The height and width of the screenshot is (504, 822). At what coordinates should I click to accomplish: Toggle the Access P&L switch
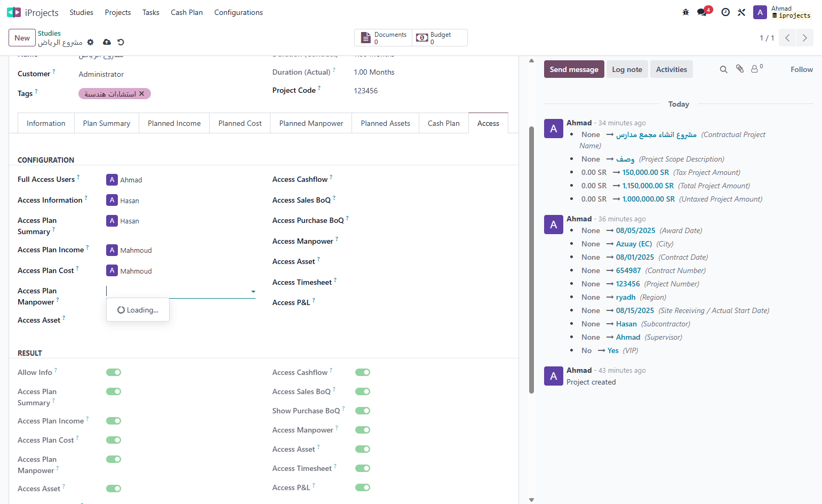[363, 487]
